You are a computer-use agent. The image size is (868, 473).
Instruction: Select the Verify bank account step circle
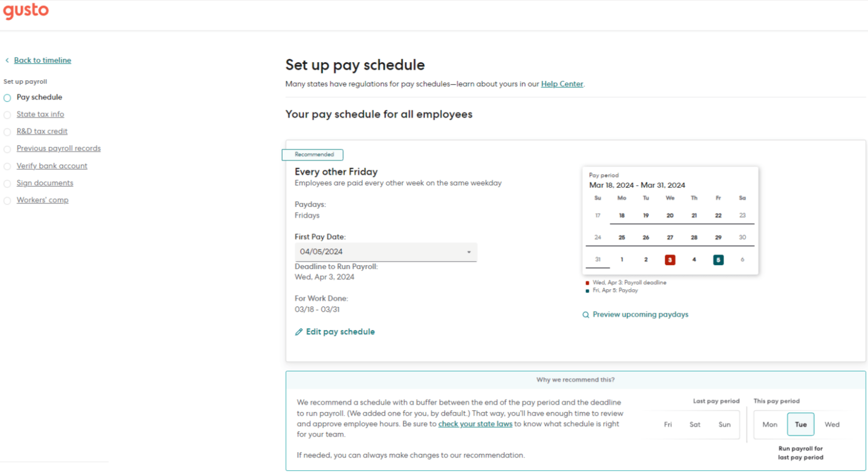point(7,166)
